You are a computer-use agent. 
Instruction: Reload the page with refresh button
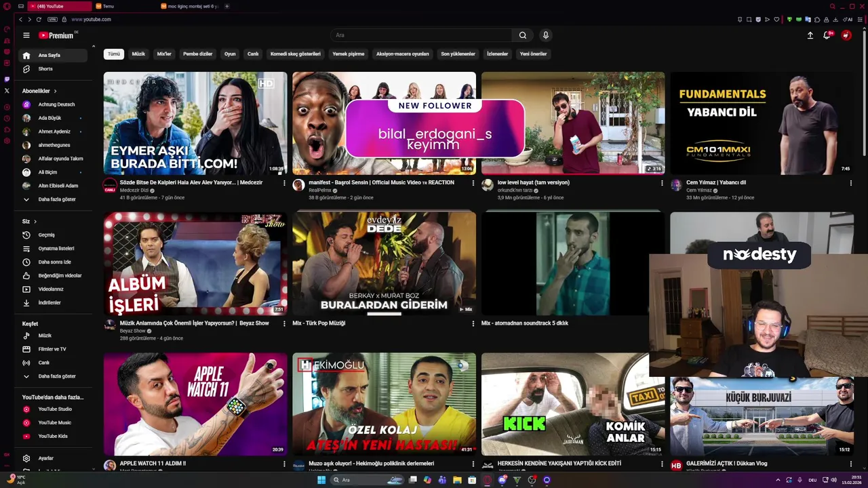click(x=39, y=20)
